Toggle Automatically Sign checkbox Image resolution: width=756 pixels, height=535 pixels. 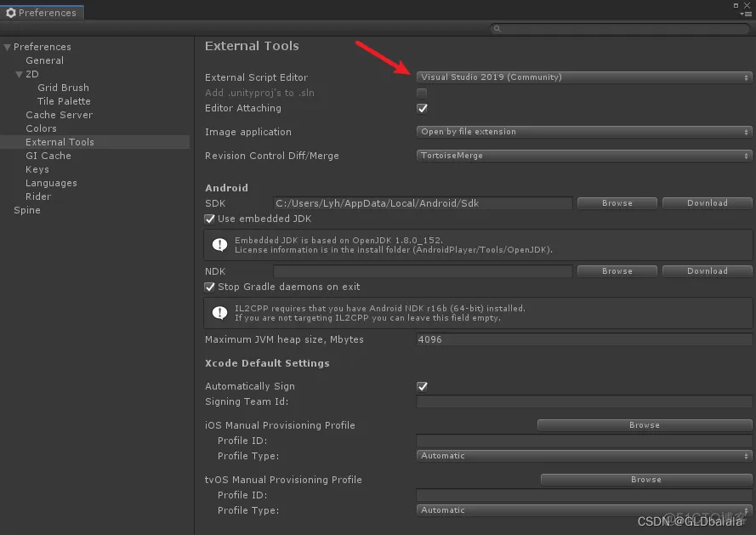(x=422, y=386)
